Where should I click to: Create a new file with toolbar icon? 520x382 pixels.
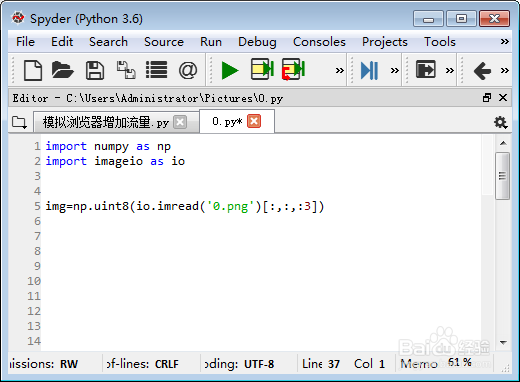click(x=33, y=70)
